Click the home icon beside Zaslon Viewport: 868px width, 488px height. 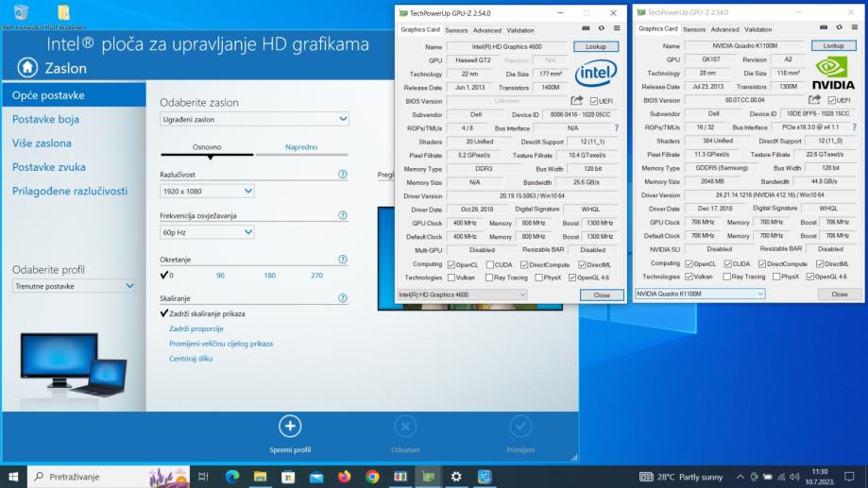pyautogui.click(x=27, y=67)
